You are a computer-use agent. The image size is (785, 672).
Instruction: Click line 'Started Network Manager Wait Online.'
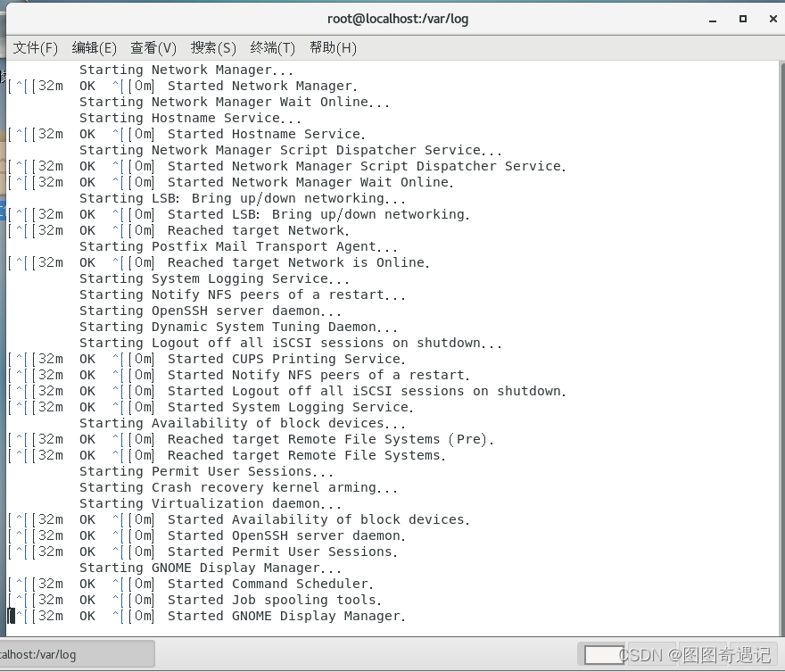coord(310,182)
